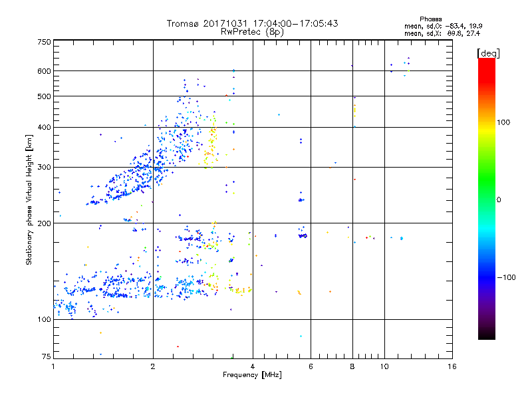The width and height of the screenshot is (532, 399).
Task: Pick the black bottom of the colorbar
Action: coord(487,334)
